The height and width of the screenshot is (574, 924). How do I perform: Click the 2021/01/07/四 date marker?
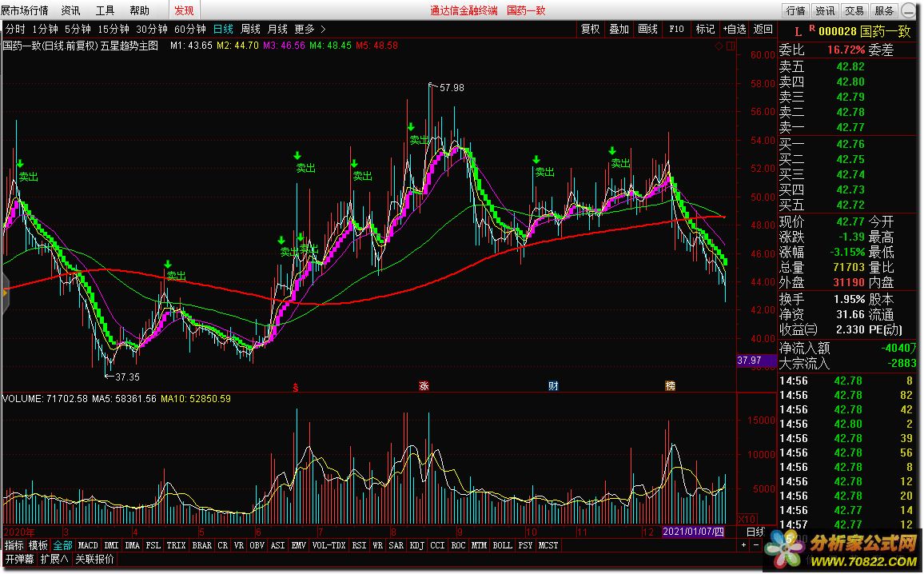tap(694, 532)
